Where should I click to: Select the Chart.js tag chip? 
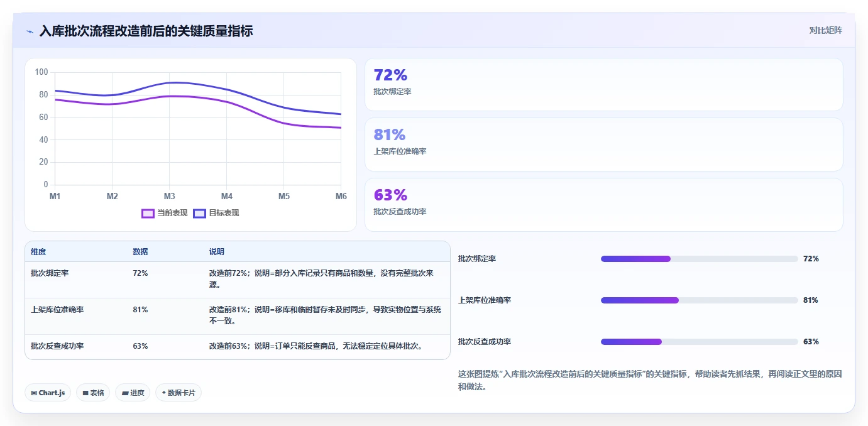pos(48,393)
